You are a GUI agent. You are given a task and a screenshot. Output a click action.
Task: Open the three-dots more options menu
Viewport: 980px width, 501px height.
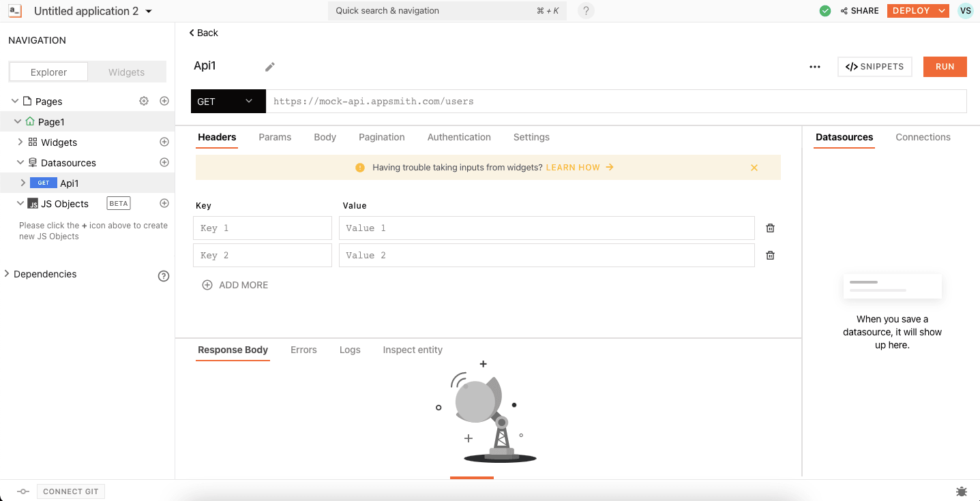click(814, 67)
